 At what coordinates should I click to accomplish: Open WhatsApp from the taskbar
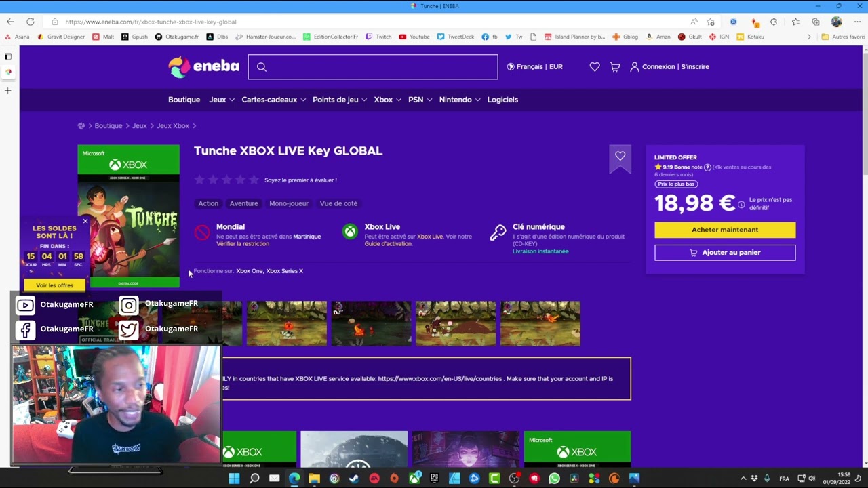[x=554, y=479]
